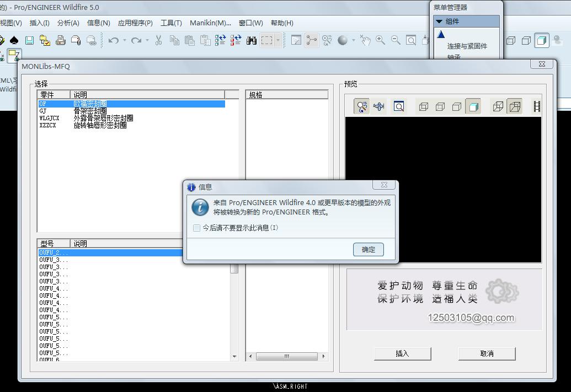Viewport: 571px width, 392px height.
Task: Click the selection box tool icon
Action: point(267,40)
